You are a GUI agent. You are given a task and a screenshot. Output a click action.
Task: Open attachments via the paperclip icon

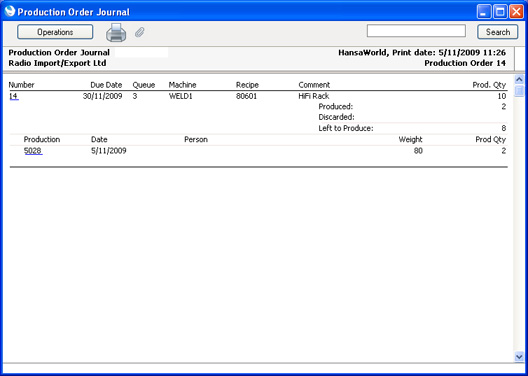click(x=140, y=32)
